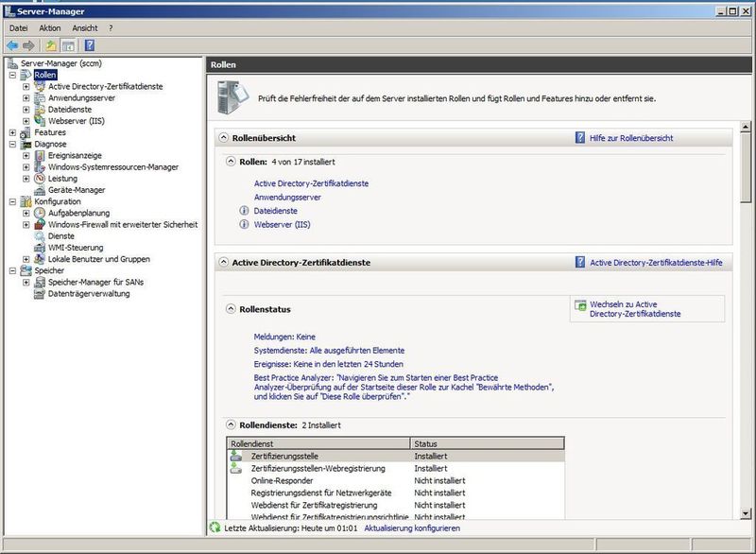The image size is (756, 554).
Task: Collapse the Speicher tree node
Action: click(12, 271)
